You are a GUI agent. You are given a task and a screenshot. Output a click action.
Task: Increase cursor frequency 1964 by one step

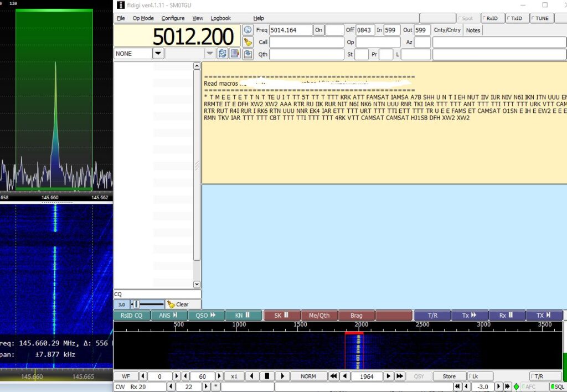coord(388,376)
